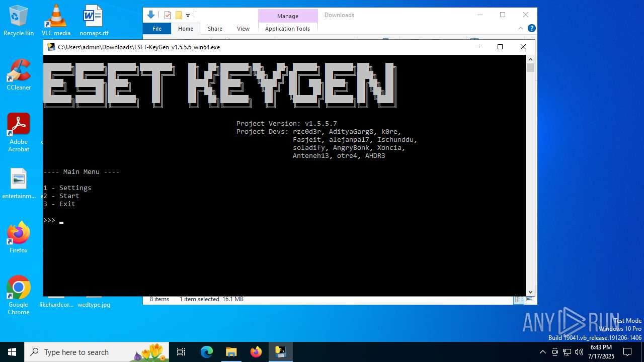Click the '8 items' status bar text

tap(159, 299)
